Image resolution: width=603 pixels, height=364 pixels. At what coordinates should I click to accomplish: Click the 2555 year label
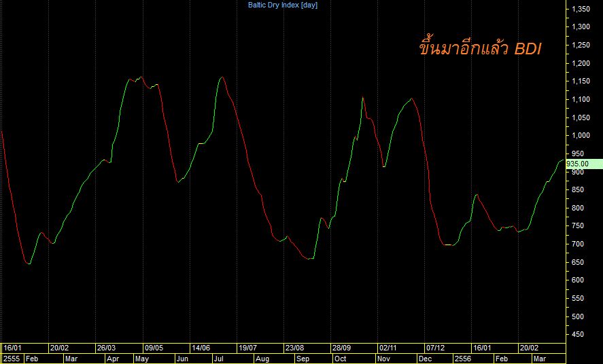(11, 359)
